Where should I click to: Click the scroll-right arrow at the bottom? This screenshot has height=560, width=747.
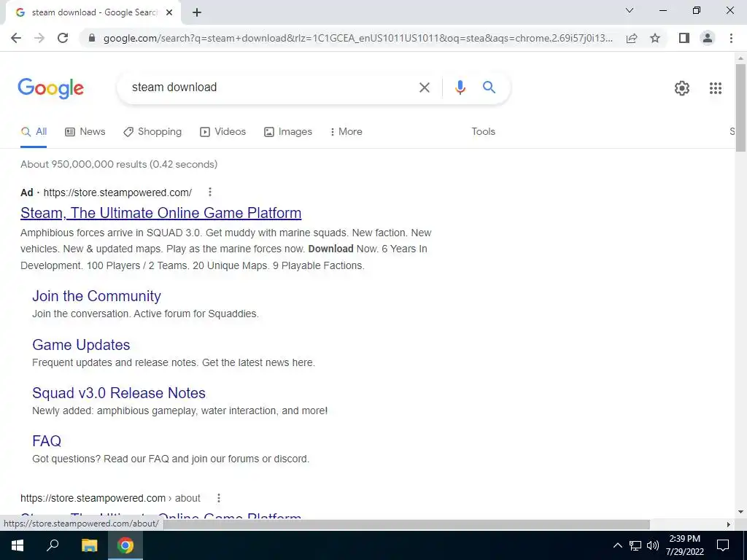(x=729, y=524)
